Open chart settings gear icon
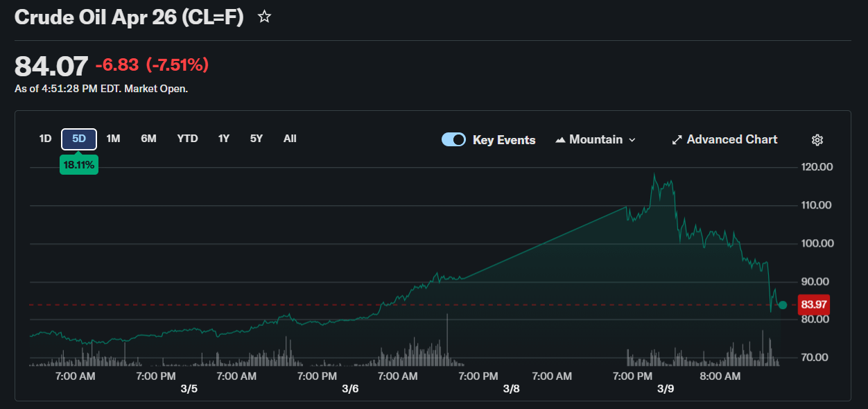Viewport: 868px width, 409px height. (x=817, y=140)
